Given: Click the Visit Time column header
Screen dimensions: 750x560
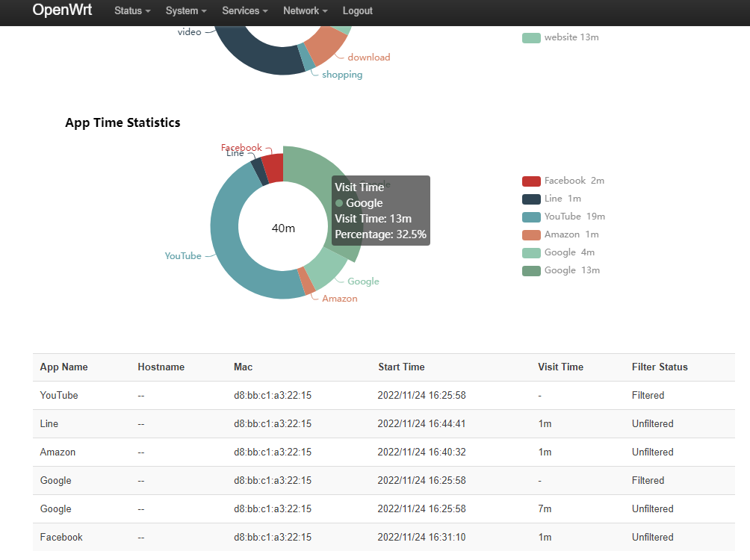Looking at the screenshot, I should point(560,367).
